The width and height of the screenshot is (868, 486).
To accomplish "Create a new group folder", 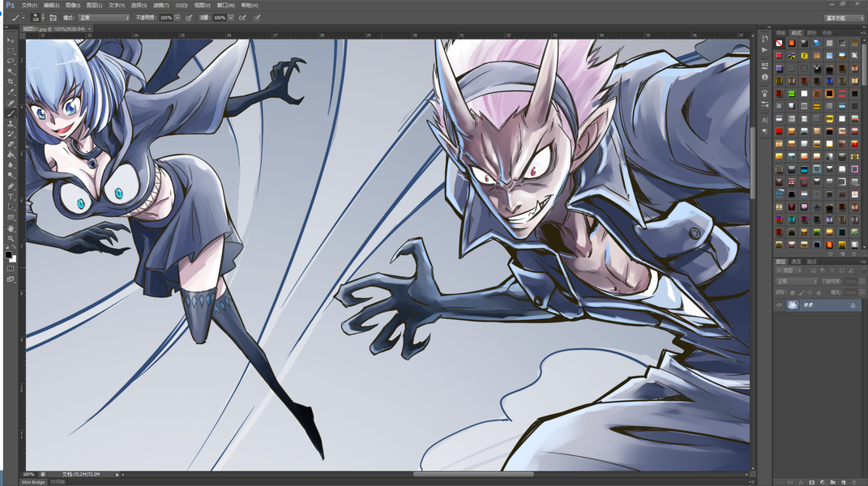I will 832,482.
